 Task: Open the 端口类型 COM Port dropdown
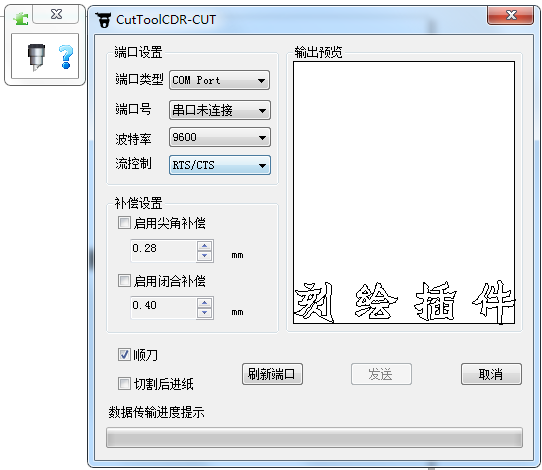click(219, 80)
